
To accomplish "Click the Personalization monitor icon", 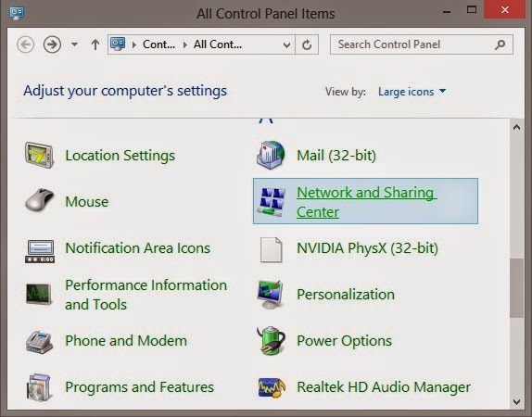I will [270, 295].
